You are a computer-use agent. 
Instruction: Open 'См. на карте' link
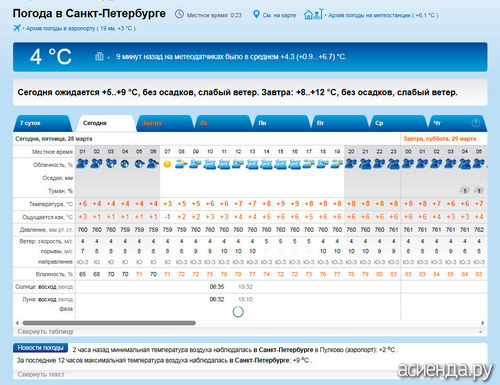279,15
